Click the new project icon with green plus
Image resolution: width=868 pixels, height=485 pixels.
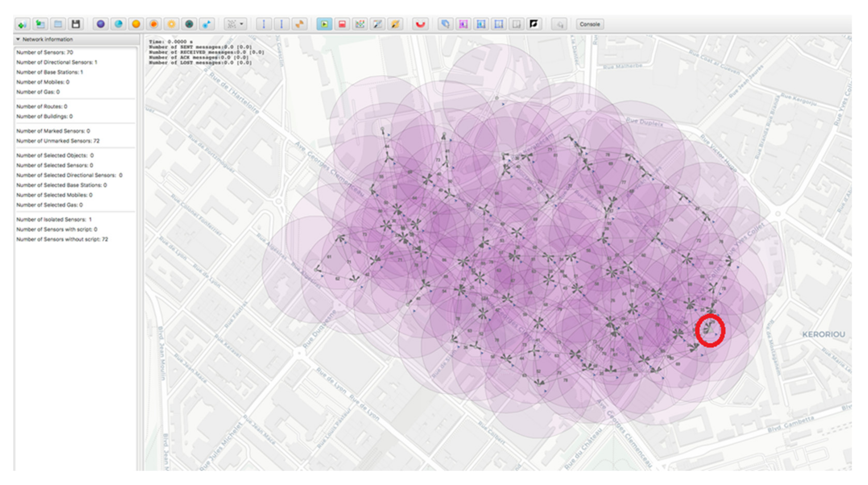point(22,24)
